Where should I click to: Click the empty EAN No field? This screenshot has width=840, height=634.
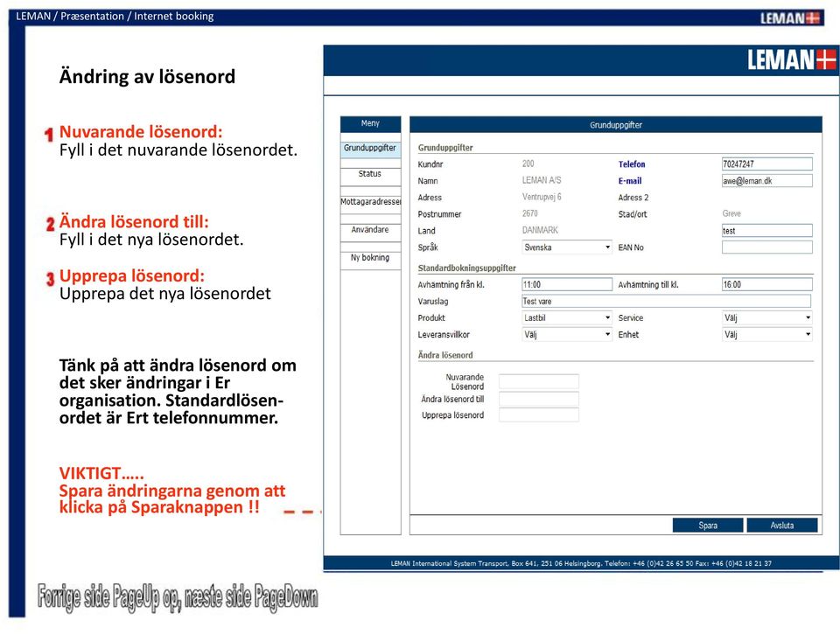point(767,247)
